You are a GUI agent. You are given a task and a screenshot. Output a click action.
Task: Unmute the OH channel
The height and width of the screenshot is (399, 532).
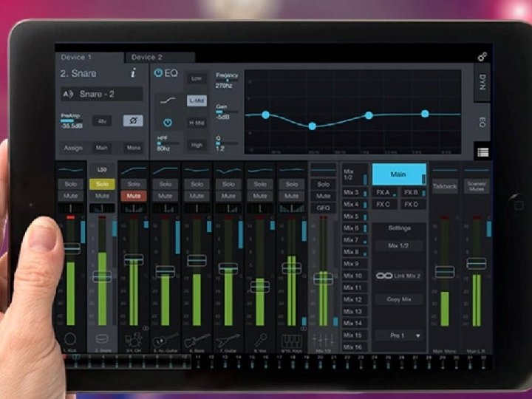pyautogui.click(x=134, y=196)
